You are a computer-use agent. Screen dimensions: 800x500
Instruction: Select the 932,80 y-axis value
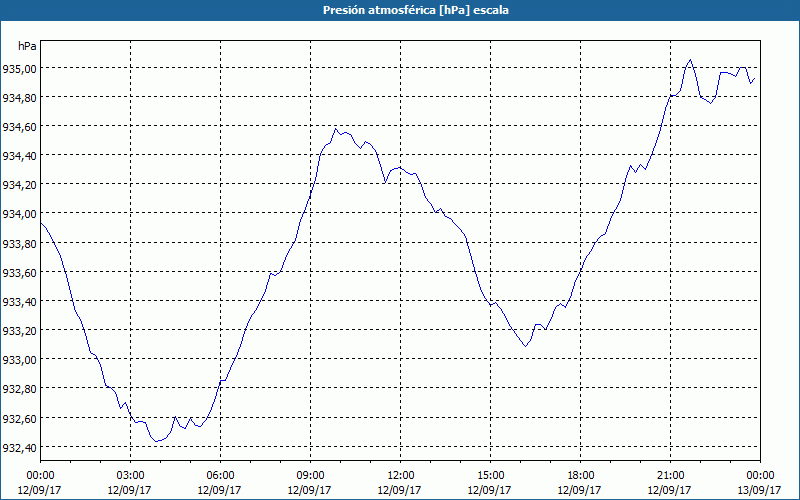tap(19, 388)
